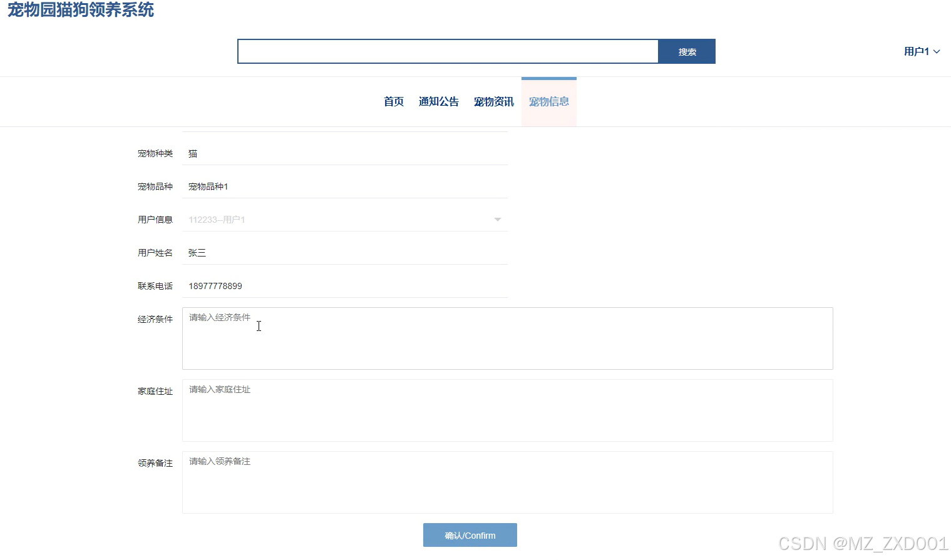
Task: Click the 用户信息 label
Action: [155, 220]
